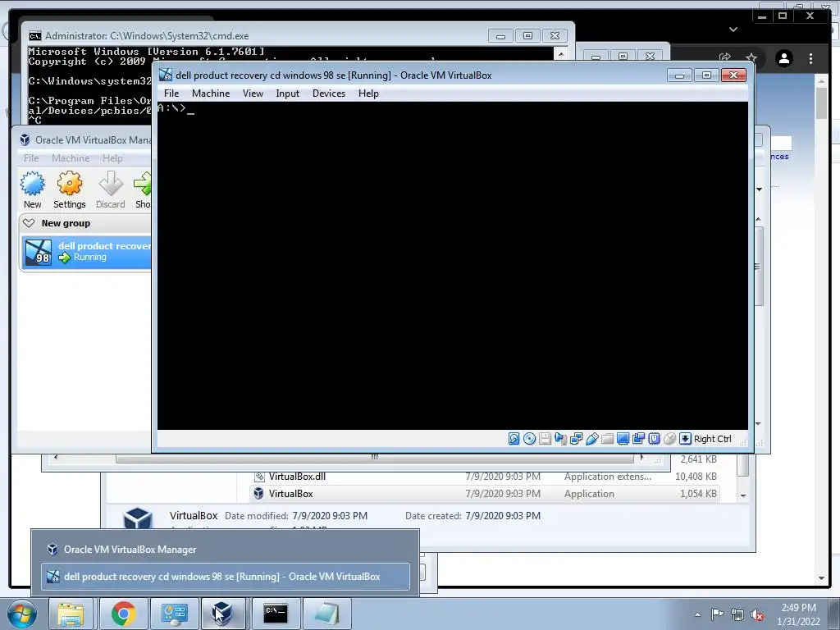Click the hard disk activity status icon
The height and width of the screenshot is (630, 840).
pyautogui.click(x=514, y=439)
